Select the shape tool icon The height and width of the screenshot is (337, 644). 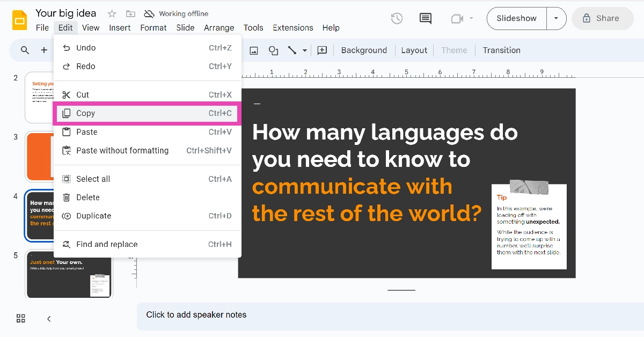(273, 50)
